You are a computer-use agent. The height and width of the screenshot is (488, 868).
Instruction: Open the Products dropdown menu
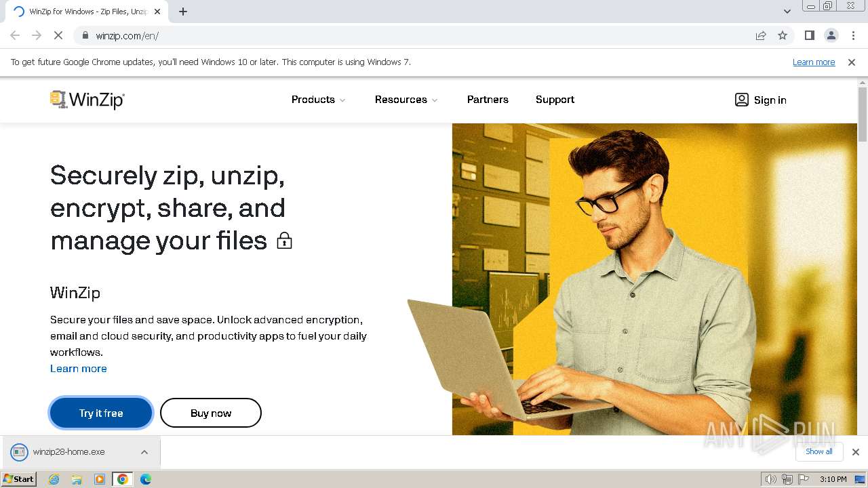319,100
